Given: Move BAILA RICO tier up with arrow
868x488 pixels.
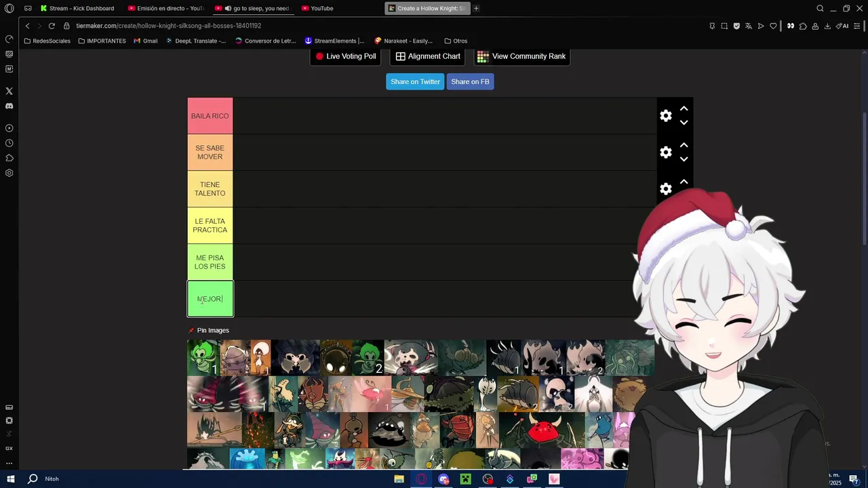Looking at the screenshot, I should point(684,108).
